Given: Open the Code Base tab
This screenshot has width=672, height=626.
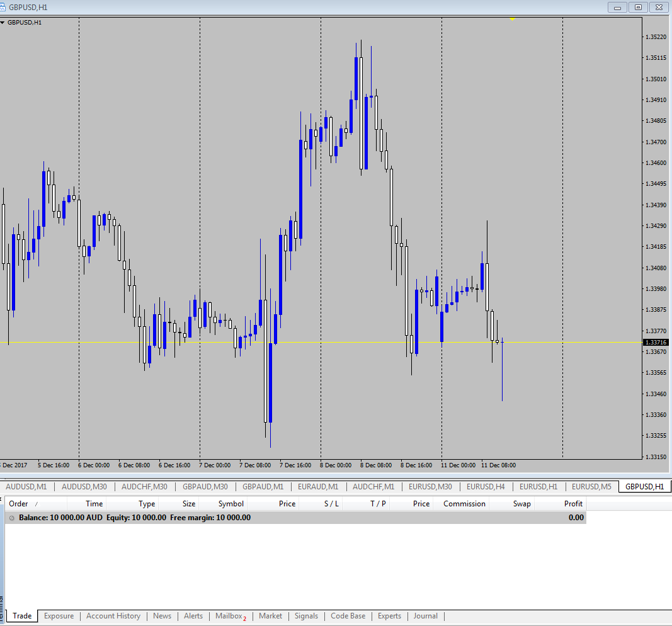Looking at the screenshot, I should point(348,616).
